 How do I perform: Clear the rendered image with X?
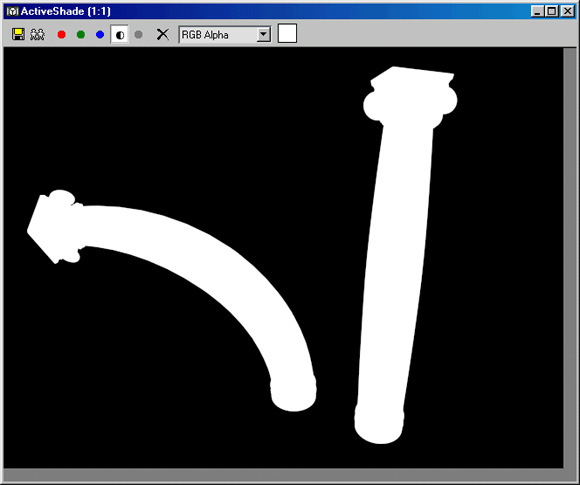(162, 34)
